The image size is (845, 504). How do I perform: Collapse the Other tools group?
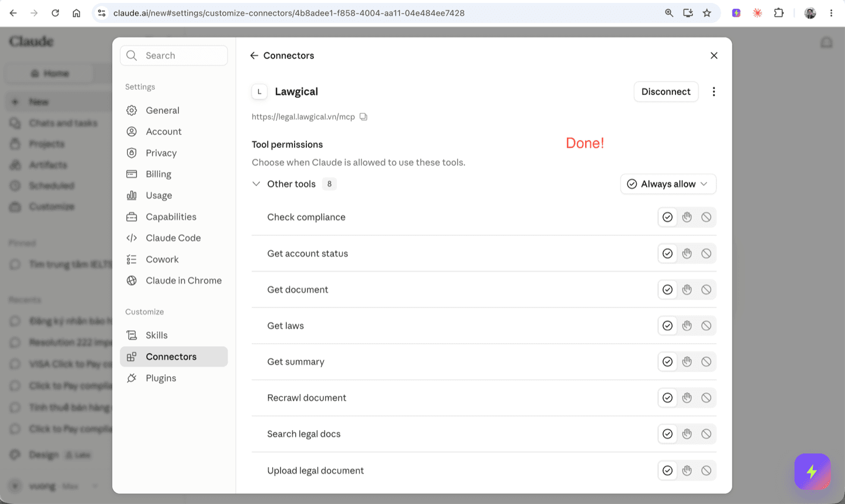(x=256, y=184)
